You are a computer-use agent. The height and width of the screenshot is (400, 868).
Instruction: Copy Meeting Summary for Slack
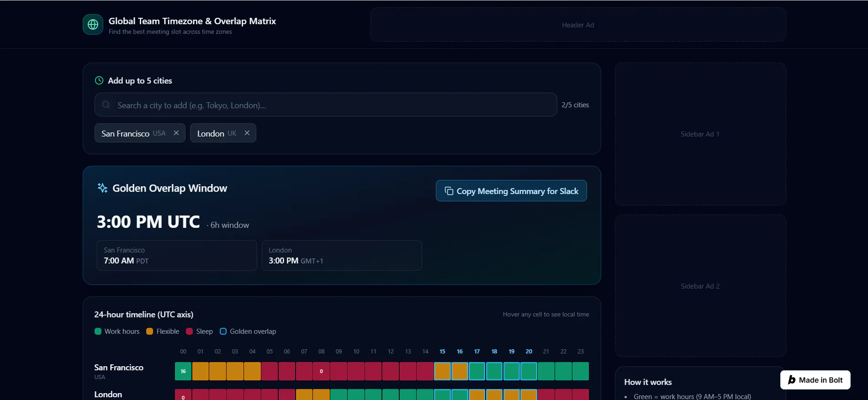click(511, 191)
